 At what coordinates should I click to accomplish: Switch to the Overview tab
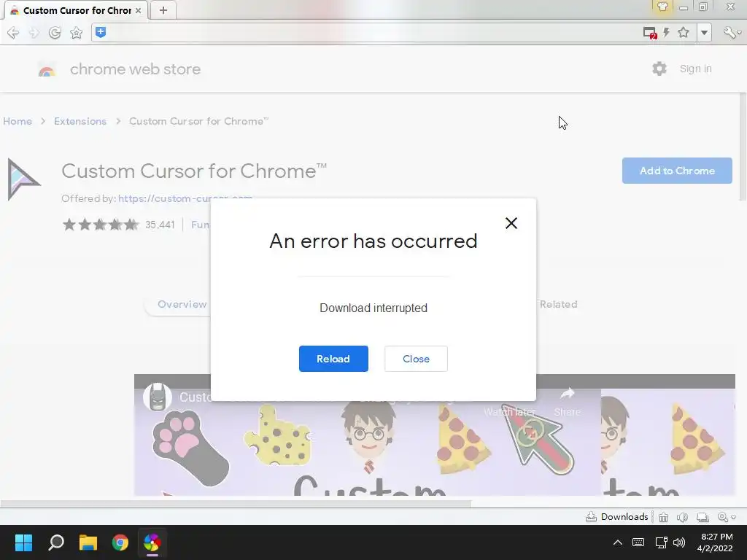[182, 304]
